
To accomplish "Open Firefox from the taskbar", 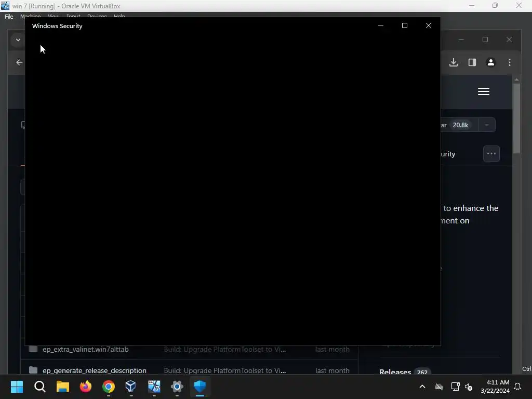I will [x=86, y=387].
